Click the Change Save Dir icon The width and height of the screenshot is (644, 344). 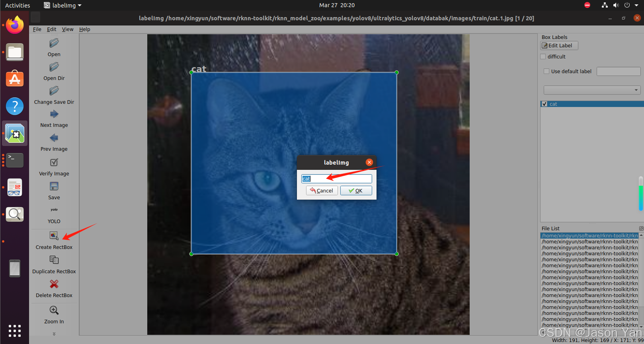54,91
